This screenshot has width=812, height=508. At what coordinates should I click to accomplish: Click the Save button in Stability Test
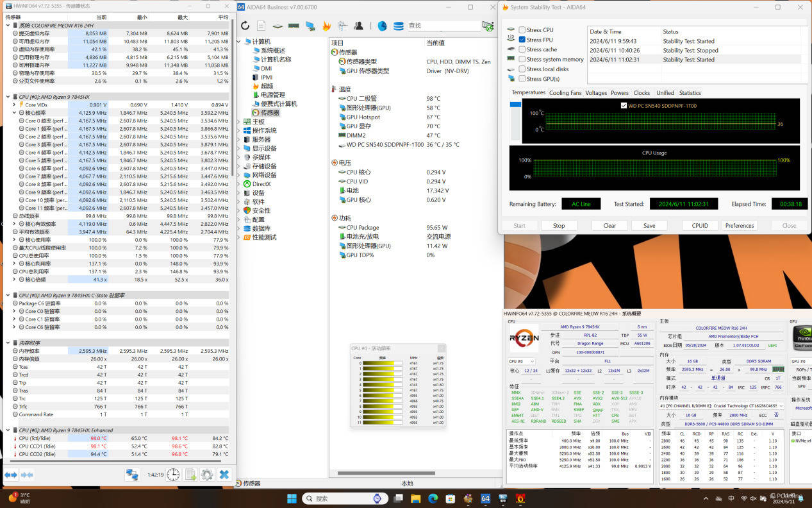[x=649, y=226]
